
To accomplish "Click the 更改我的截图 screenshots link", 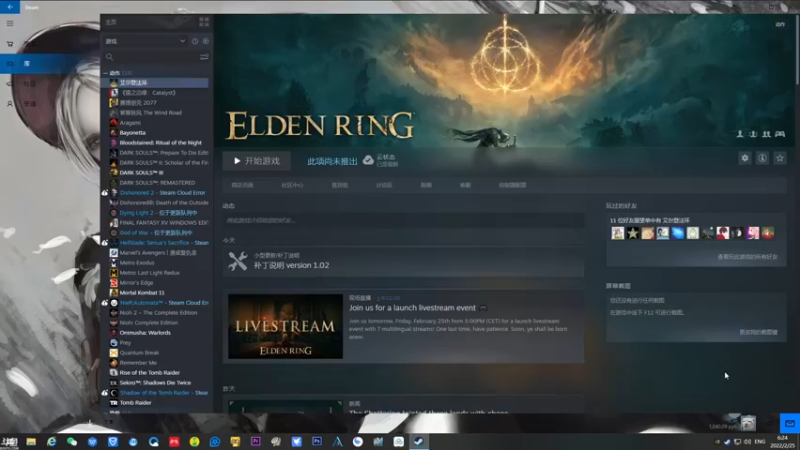I will click(x=759, y=332).
